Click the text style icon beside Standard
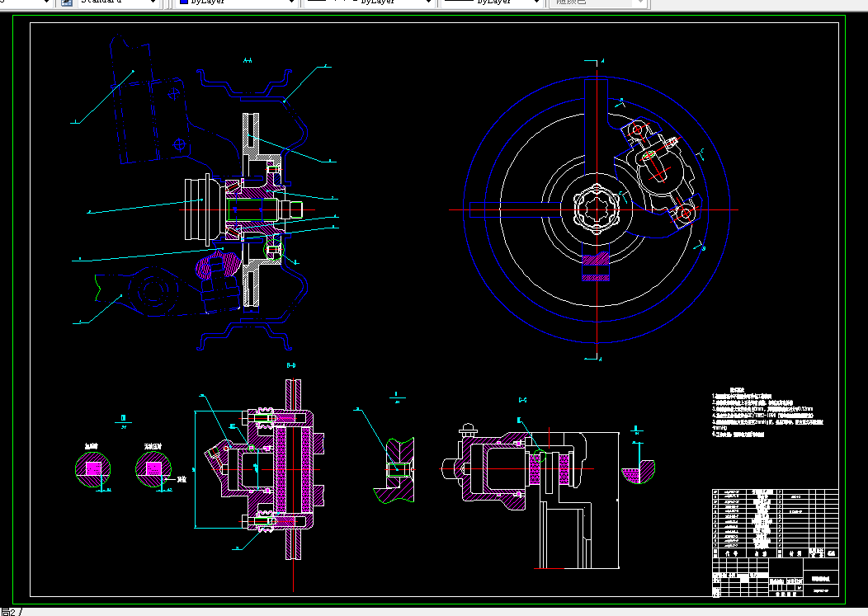This screenshot has width=868, height=616. [67, 2]
